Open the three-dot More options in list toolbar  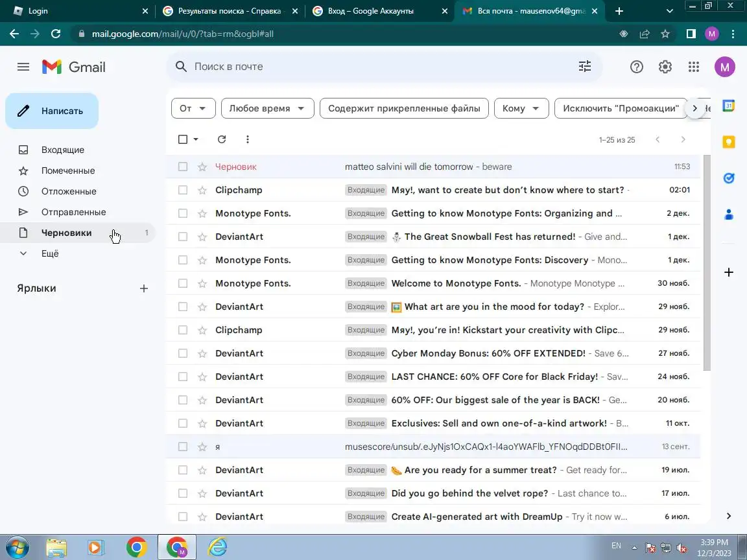[x=247, y=139]
